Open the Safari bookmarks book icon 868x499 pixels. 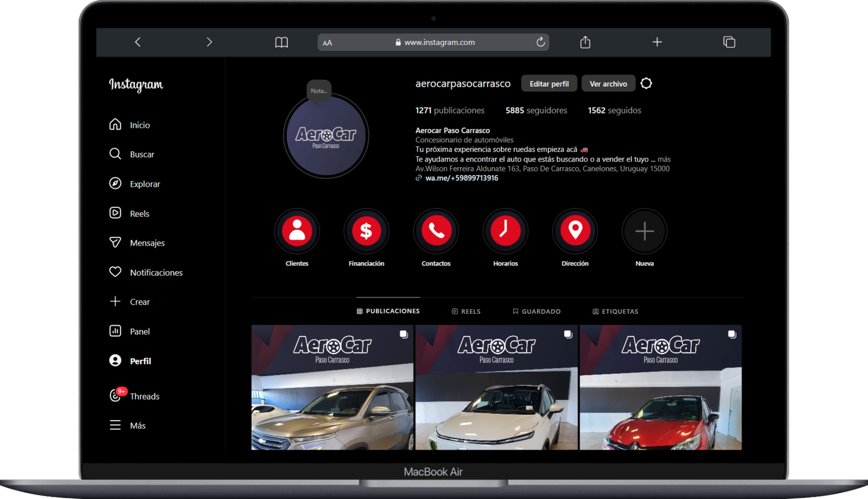(x=282, y=42)
